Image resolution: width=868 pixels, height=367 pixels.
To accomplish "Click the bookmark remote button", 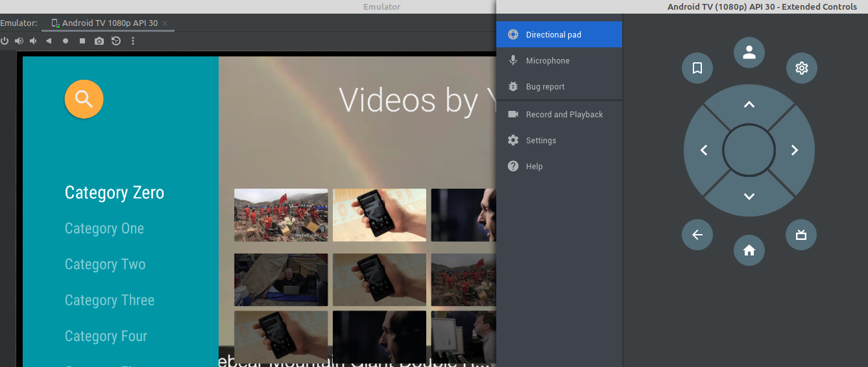I will [697, 68].
